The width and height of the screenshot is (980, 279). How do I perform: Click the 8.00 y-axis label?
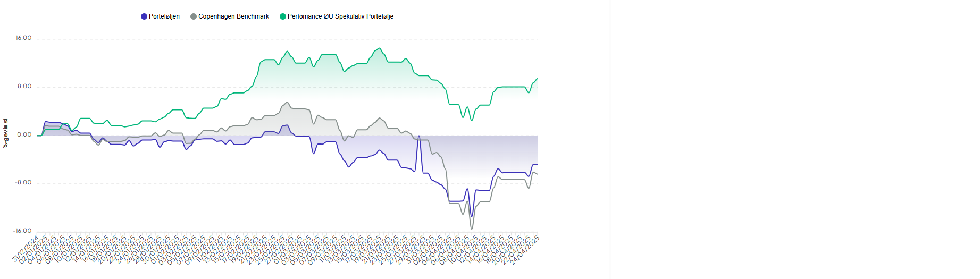click(x=24, y=87)
